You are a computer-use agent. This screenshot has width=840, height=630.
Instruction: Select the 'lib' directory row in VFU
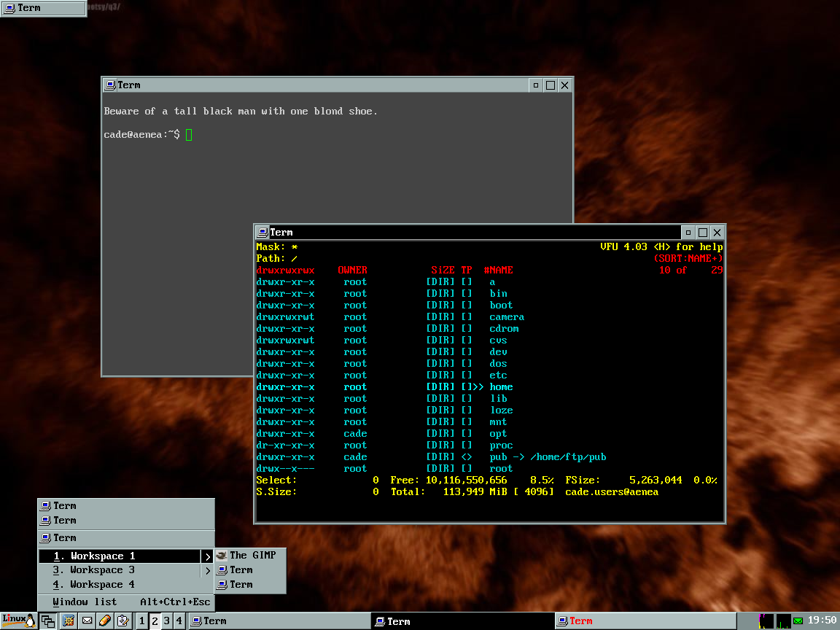coord(490,399)
